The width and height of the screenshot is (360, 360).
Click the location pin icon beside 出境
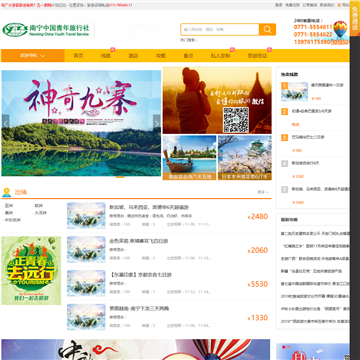click(x=6, y=192)
